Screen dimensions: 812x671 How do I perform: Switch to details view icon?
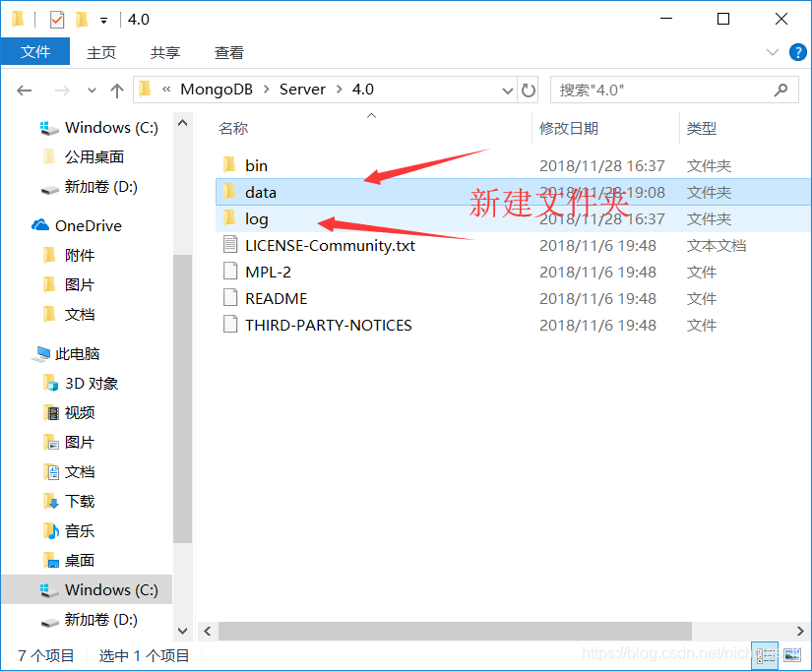(767, 655)
